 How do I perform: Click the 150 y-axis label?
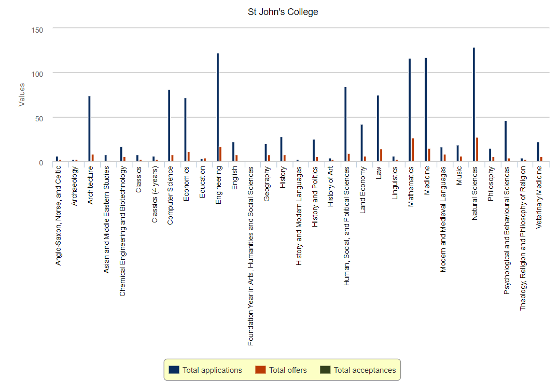tap(37, 30)
